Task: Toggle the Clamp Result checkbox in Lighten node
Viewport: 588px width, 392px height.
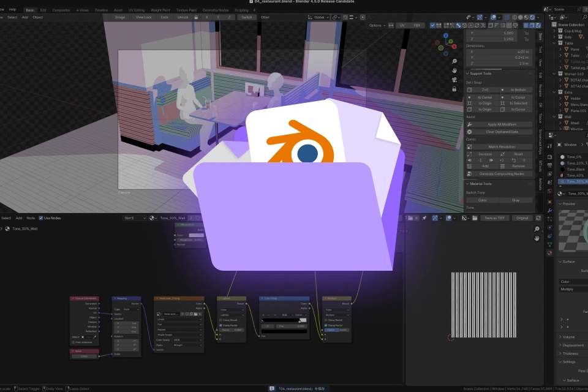Action: tap(221, 320)
